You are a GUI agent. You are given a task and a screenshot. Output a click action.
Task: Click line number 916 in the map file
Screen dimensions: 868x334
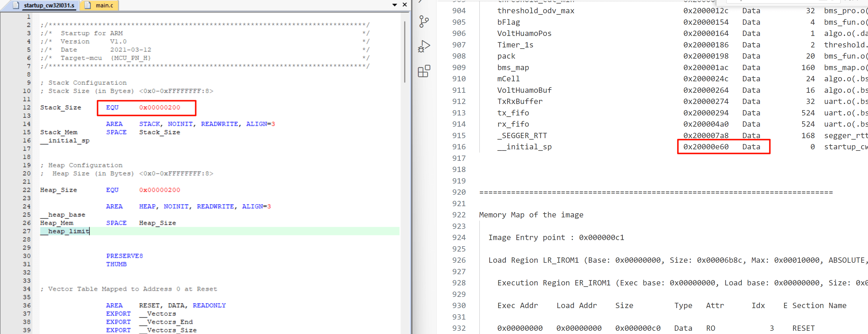(x=459, y=147)
